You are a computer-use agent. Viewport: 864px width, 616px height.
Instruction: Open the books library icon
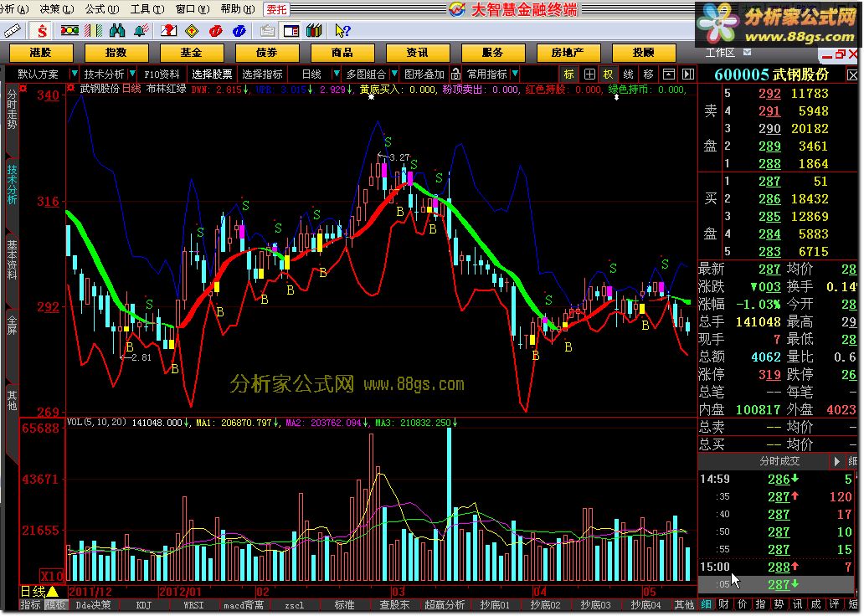click(x=314, y=30)
